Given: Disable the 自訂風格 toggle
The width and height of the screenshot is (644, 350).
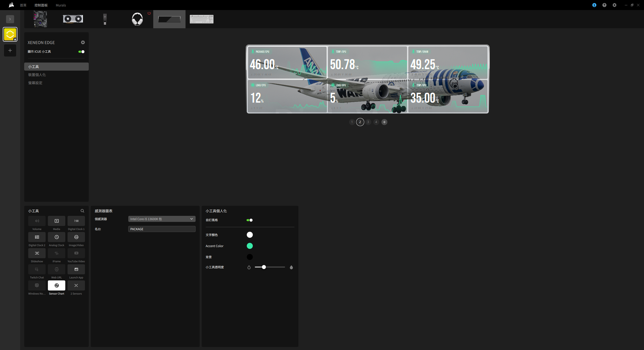Looking at the screenshot, I should point(250,220).
